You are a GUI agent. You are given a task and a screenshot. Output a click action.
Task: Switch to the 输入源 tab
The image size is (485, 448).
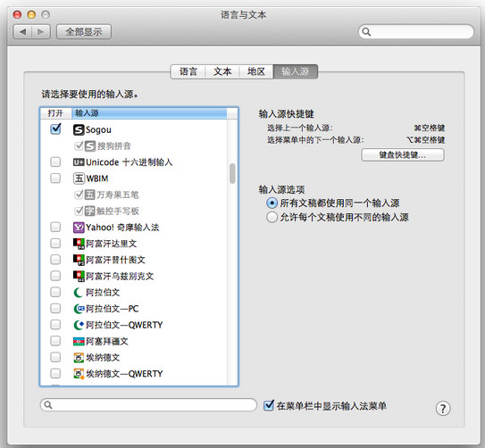[x=295, y=71]
